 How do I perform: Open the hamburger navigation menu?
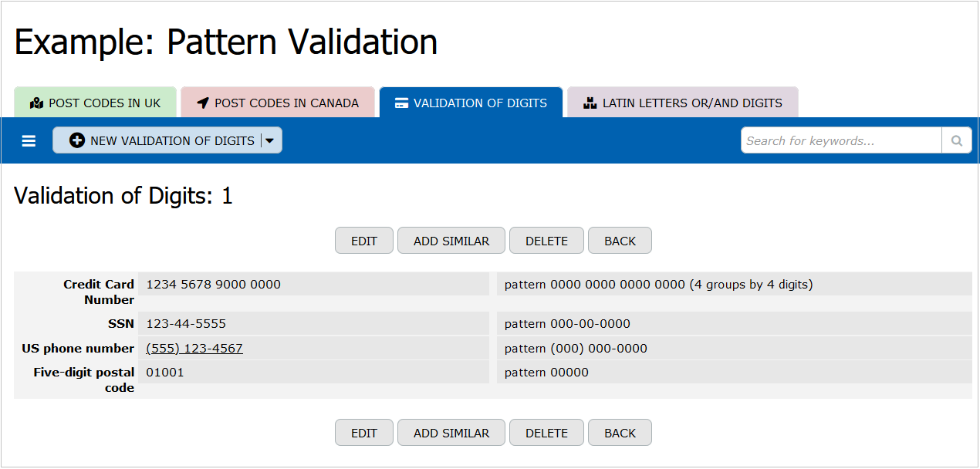point(29,140)
